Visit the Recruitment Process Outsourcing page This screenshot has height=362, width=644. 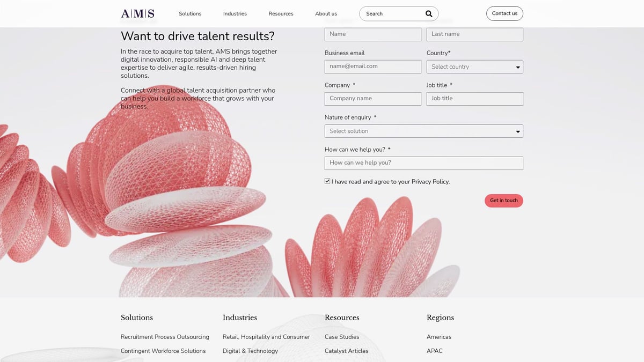click(165, 337)
